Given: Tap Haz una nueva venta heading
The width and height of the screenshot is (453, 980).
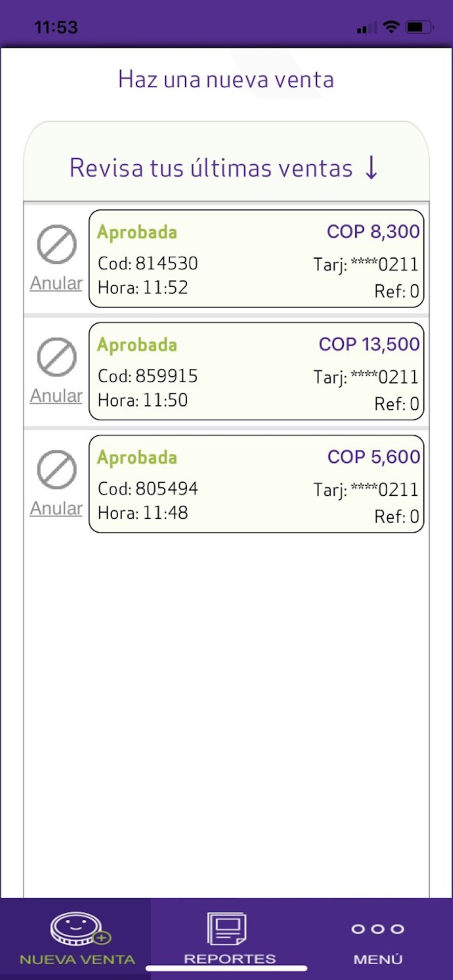Looking at the screenshot, I should [226, 79].
